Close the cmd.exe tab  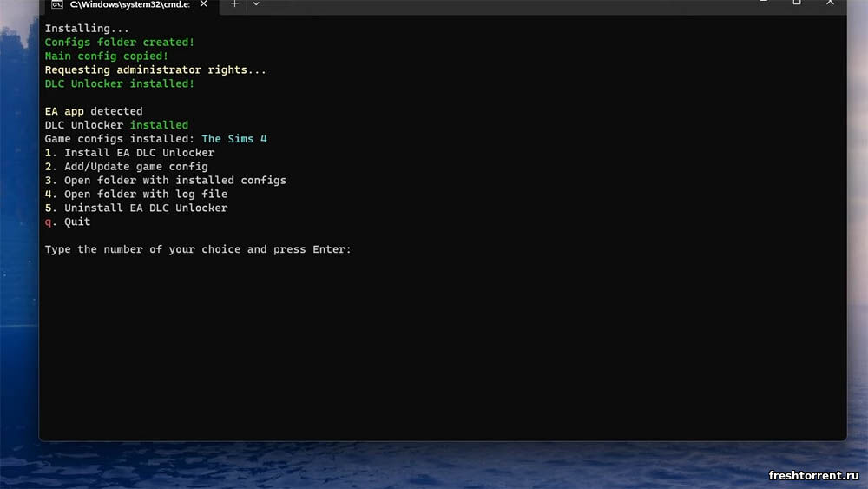coord(205,4)
